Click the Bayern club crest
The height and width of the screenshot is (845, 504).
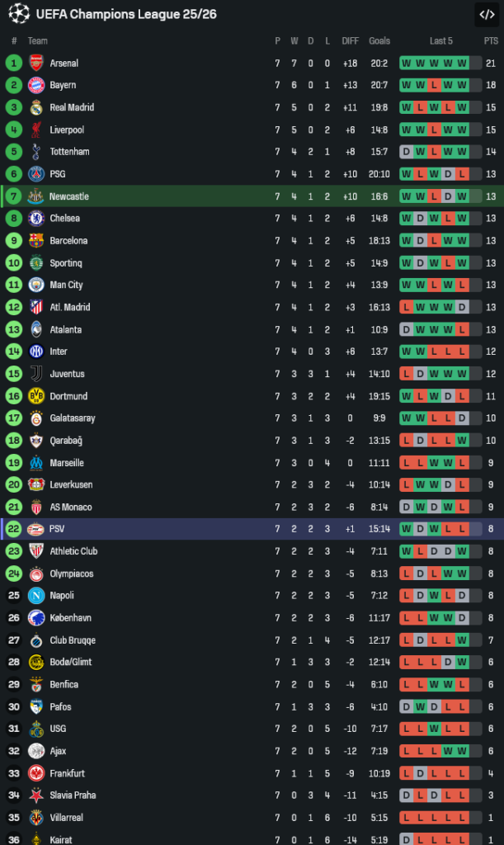click(35, 85)
